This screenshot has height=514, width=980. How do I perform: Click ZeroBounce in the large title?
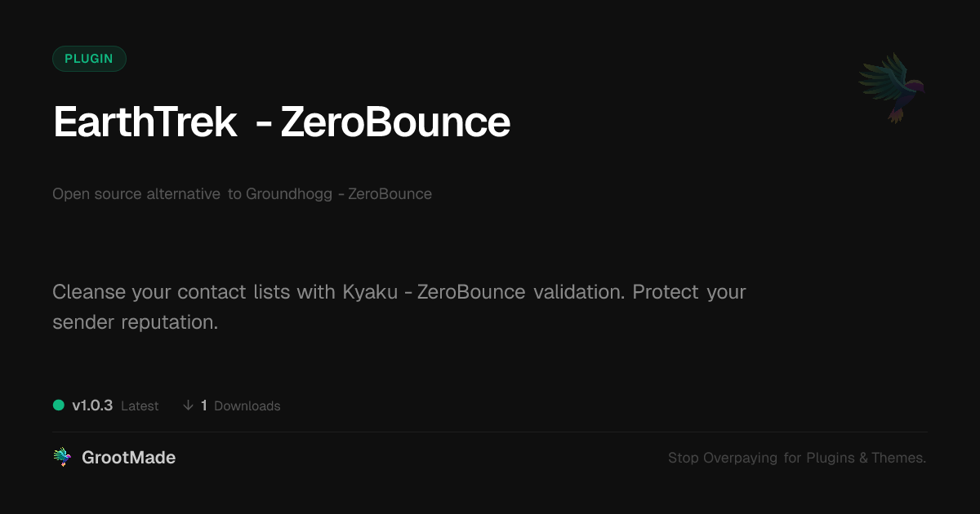(x=395, y=122)
